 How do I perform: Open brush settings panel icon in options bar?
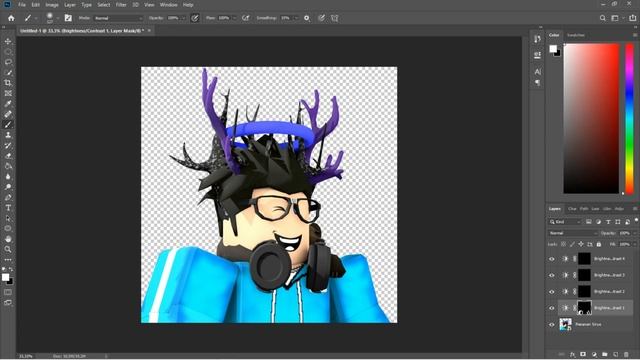click(x=68, y=18)
